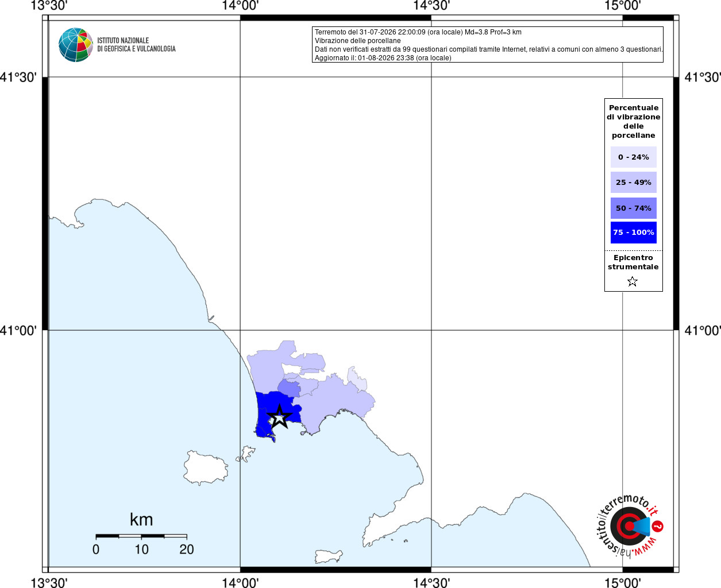721x588 pixels.
Task: Click the bottom axis label 13°30'
Action: (x=49, y=582)
